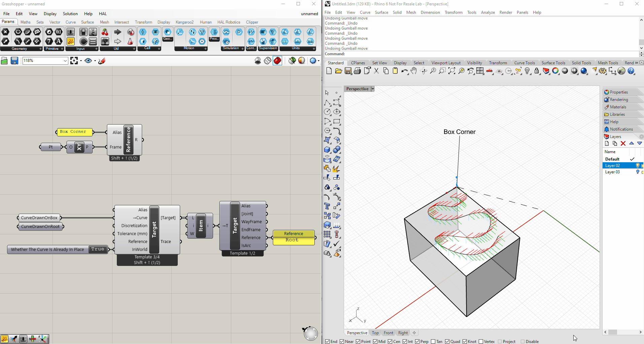The width and height of the screenshot is (644, 344).
Task: Click the wireframe preview mode icon in Grasshopper
Action: click(268, 61)
